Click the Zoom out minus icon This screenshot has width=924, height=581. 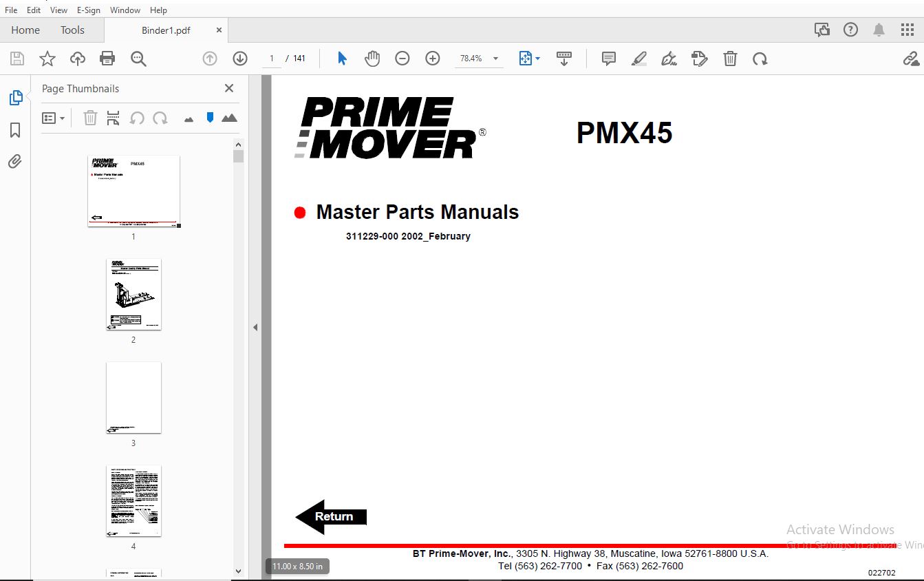click(402, 59)
